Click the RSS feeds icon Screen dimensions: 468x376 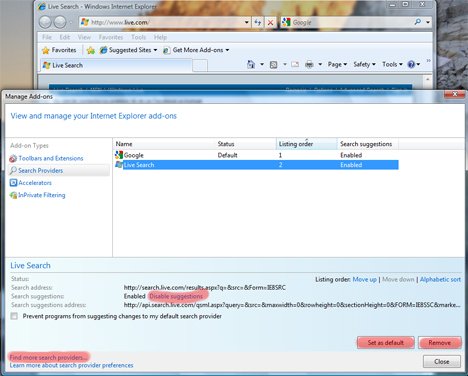[x=273, y=65]
